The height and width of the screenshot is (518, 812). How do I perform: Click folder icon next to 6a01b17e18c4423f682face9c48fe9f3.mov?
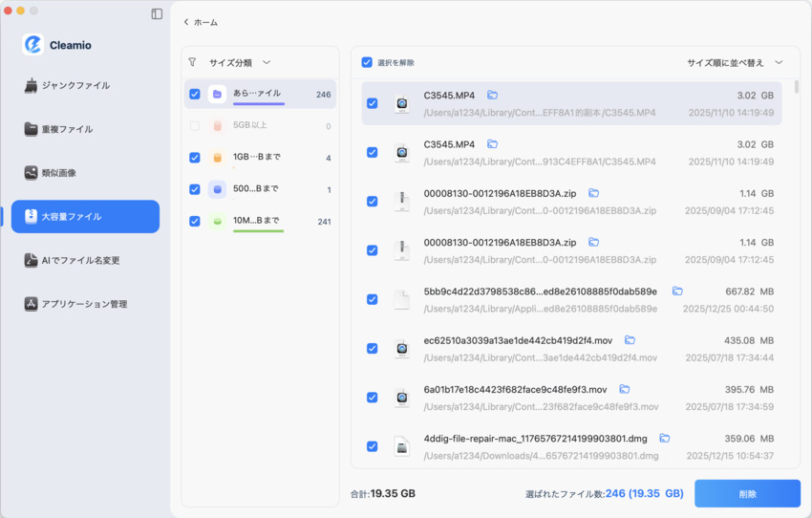click(625, 389)
